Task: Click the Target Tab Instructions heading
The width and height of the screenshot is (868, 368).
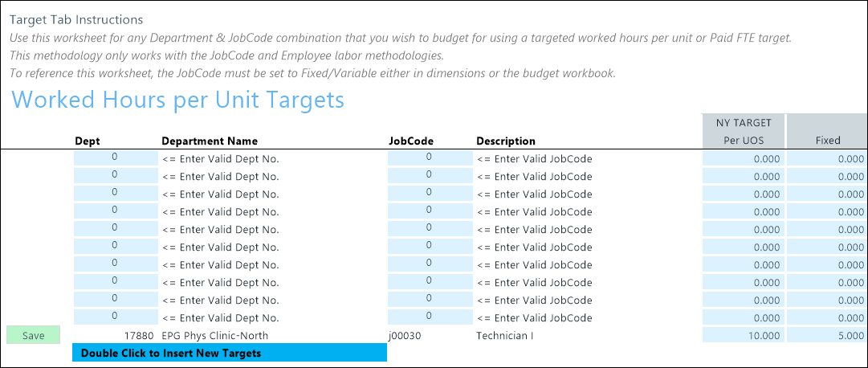Action: tap(76, 19)
